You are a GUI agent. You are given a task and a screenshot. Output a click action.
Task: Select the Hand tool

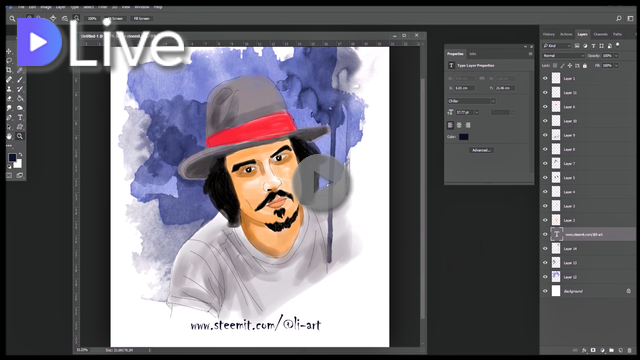point(9,136)
